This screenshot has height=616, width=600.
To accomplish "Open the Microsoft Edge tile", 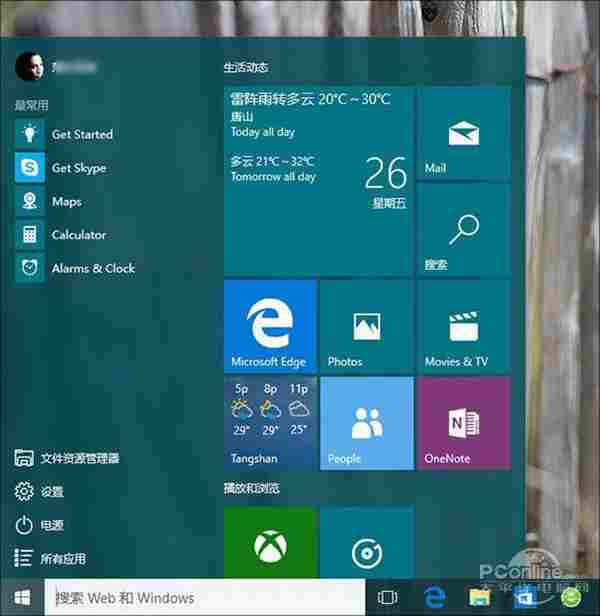I will (x=269, y=326).
